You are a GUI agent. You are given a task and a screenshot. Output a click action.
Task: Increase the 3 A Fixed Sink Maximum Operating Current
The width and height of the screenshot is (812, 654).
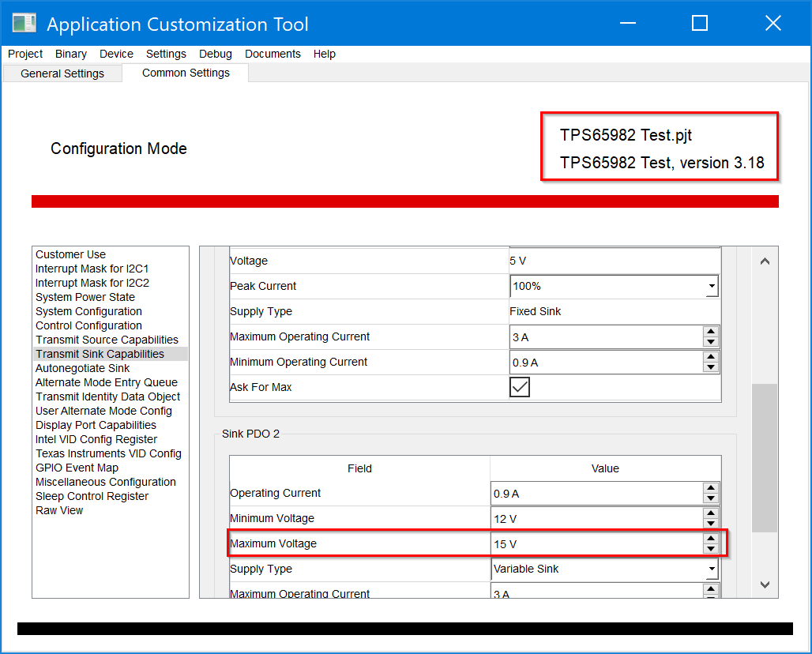click(711, 332)
